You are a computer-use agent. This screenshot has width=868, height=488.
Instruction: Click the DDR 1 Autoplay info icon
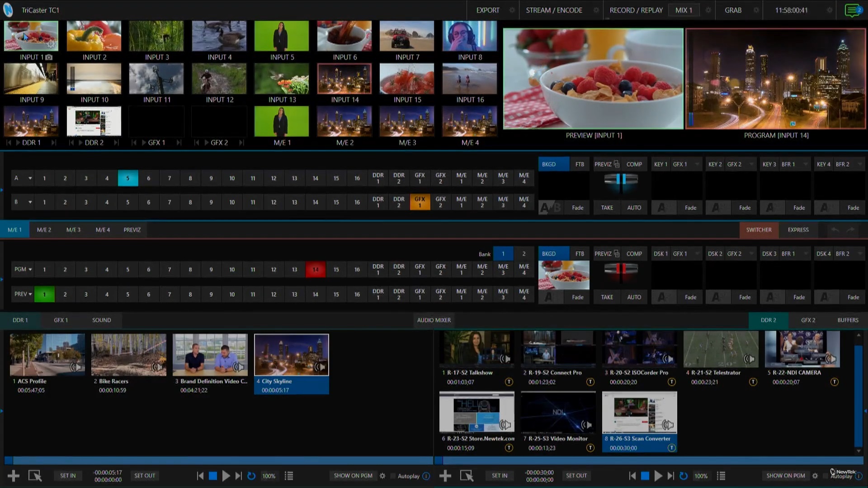click(x=426, y=476)
